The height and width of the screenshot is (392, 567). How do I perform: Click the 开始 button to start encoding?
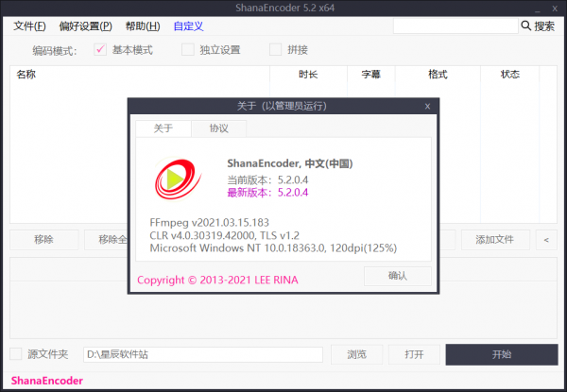(x=501, y=354)
